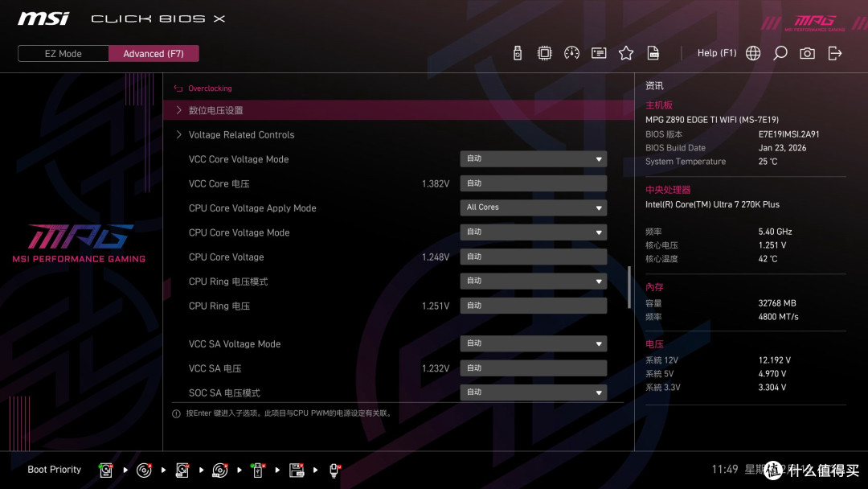Click Help (F1) button
The image size is (868, 489).
point(717,53)
